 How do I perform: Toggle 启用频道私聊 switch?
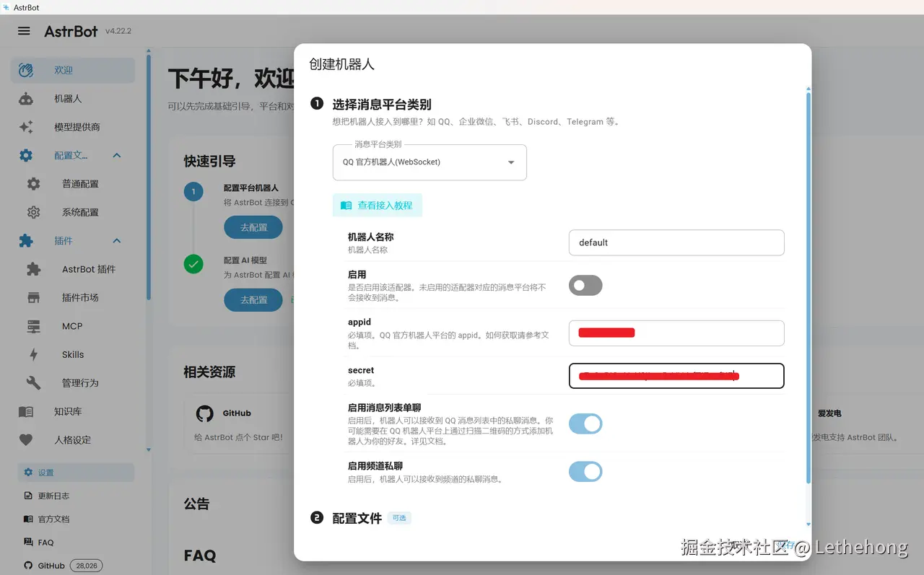tap(585, 472)
